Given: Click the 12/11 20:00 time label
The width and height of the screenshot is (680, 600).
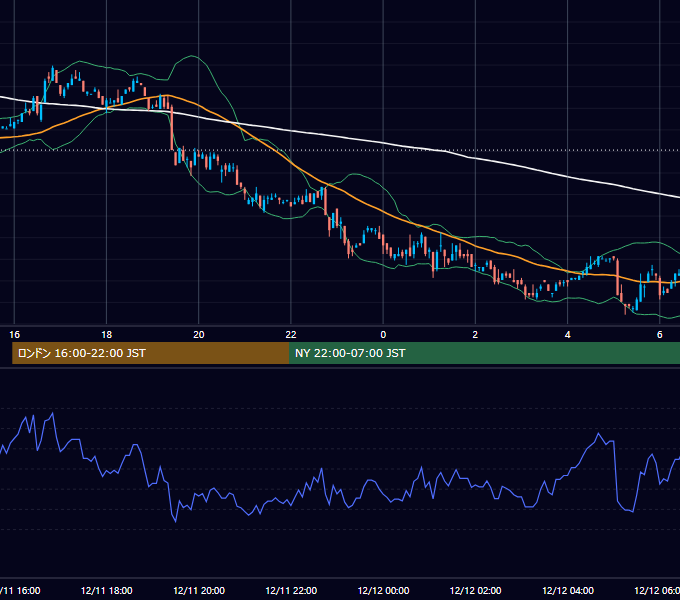Looking at the screenshot, I should point(199,590).
